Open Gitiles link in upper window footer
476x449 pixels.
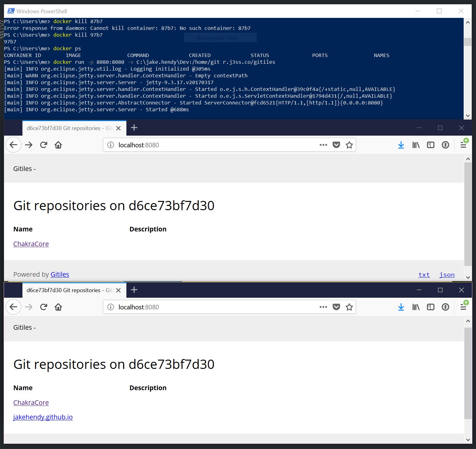coord(60,274)
